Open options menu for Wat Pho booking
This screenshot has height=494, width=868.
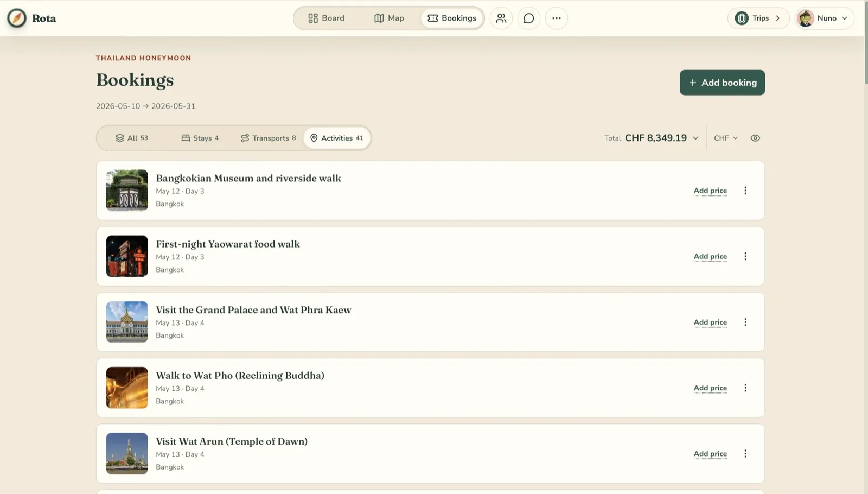[745, 388]
